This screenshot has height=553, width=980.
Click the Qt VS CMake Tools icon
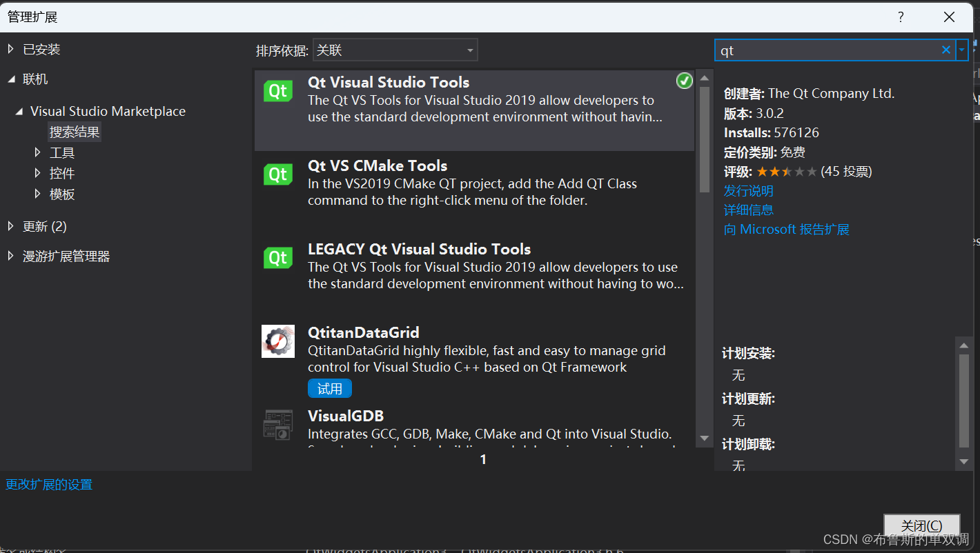tap(277, 174)
